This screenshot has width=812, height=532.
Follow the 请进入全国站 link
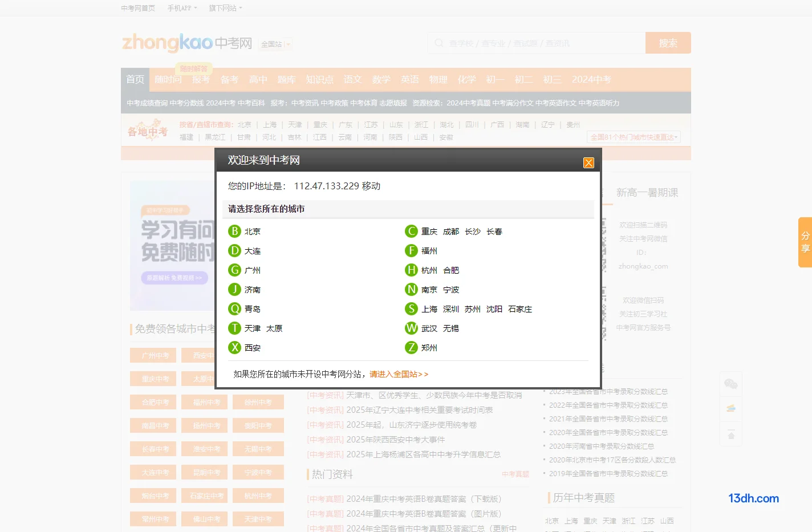pos(399,374)
